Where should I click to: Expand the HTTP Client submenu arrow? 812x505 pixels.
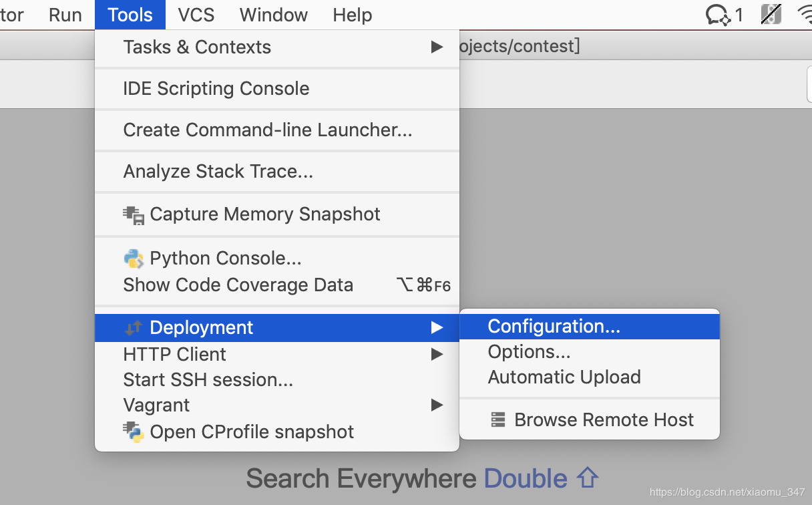tap(437, 354)
